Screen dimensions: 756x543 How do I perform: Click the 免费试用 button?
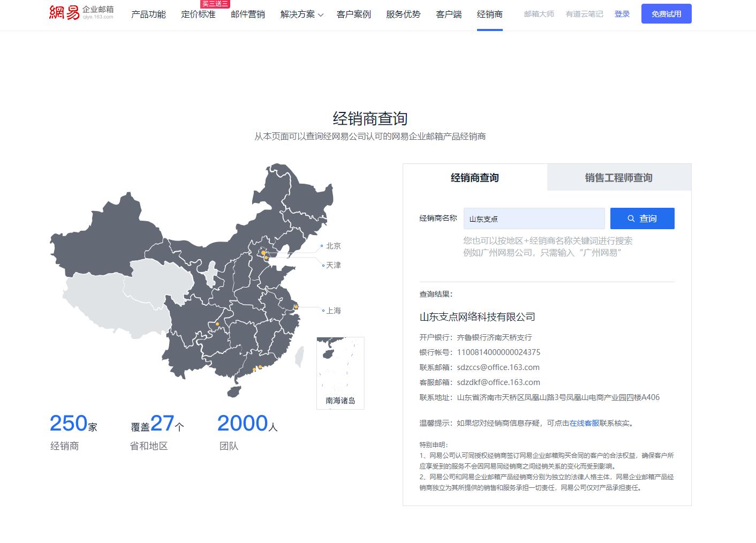pyautogui.click(x=666, y=13)
